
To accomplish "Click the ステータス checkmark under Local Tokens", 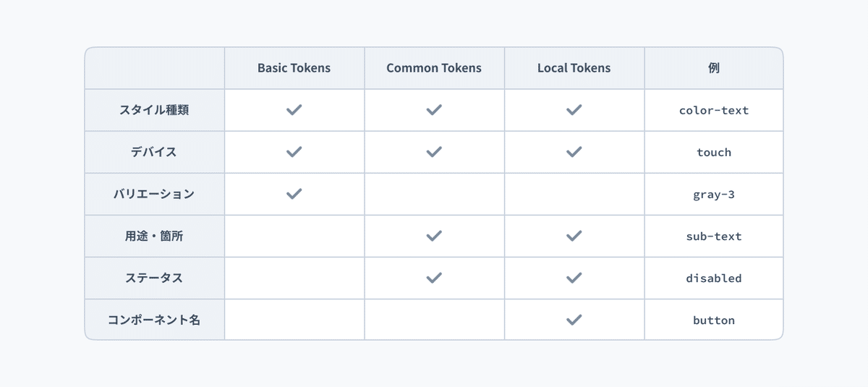I will (574, 278).
